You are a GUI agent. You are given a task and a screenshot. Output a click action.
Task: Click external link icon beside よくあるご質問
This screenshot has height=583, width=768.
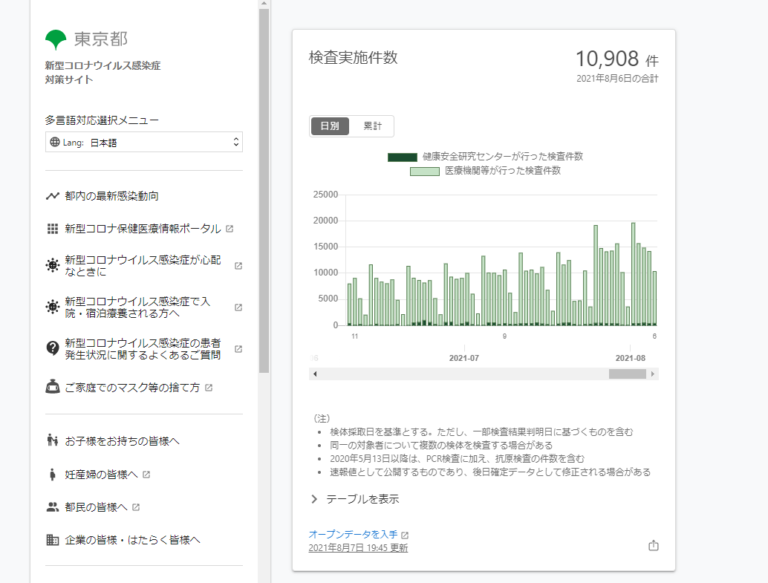(239, 349)
